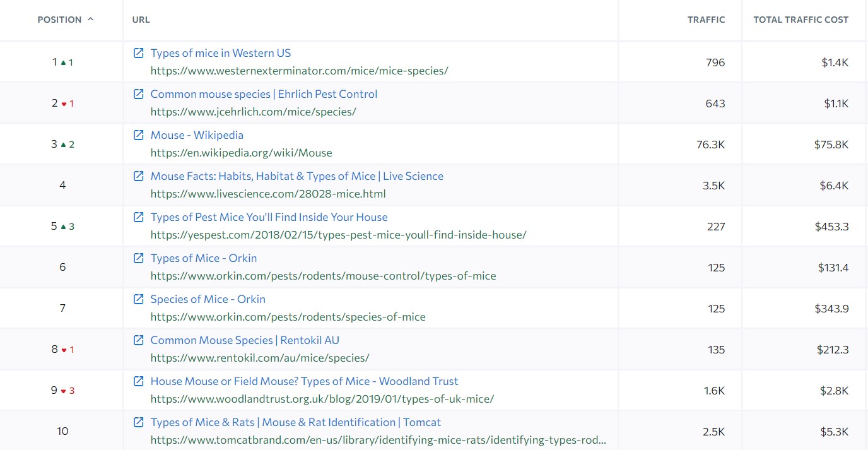Open the Tomcat Mouse & Rat Identification link

(296, 422)
